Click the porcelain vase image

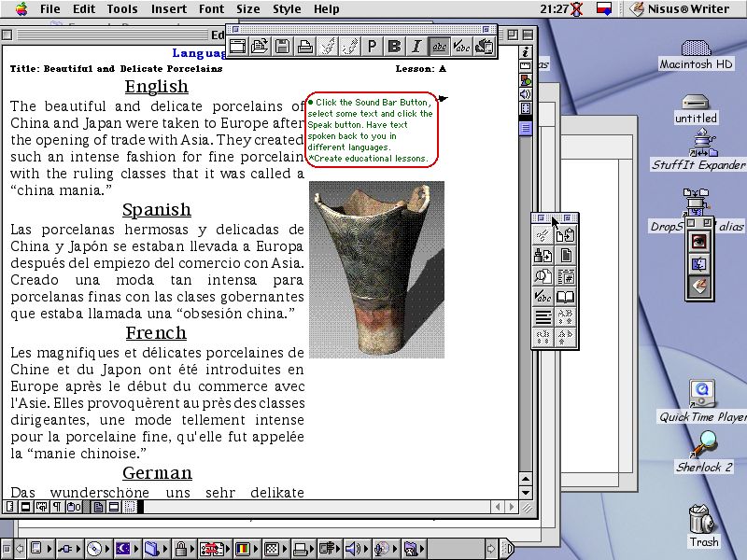click(x=376, y=270)
